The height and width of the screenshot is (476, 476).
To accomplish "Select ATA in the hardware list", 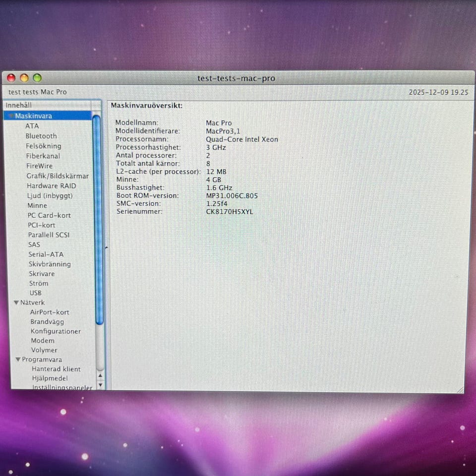I will [x=32, y=126].
